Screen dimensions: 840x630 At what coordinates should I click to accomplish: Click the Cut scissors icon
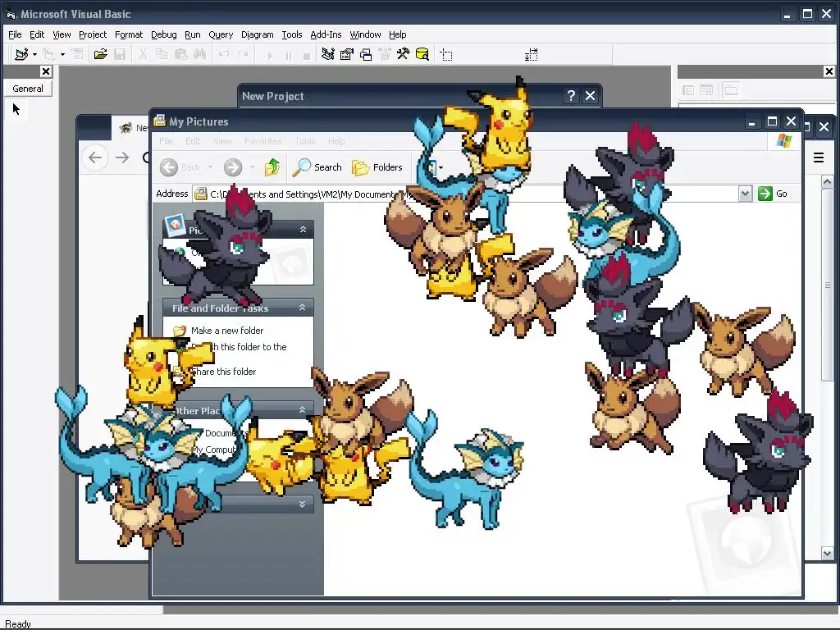coord(143,54)
